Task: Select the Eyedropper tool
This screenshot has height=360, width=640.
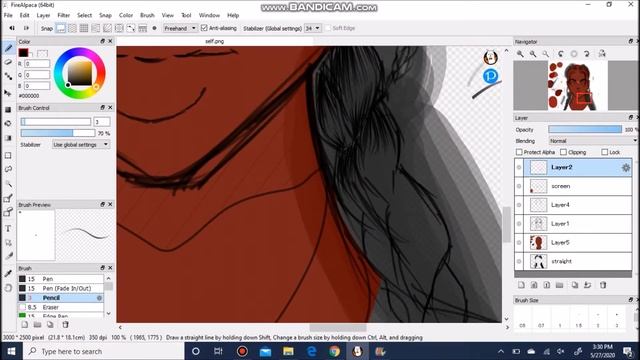Action: coord(8,273)
